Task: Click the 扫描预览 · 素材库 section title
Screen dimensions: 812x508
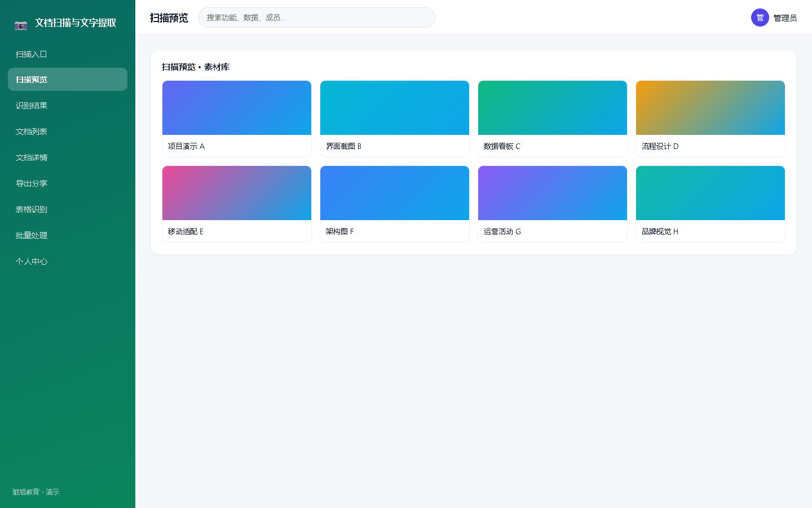Action: coord(196,67)
